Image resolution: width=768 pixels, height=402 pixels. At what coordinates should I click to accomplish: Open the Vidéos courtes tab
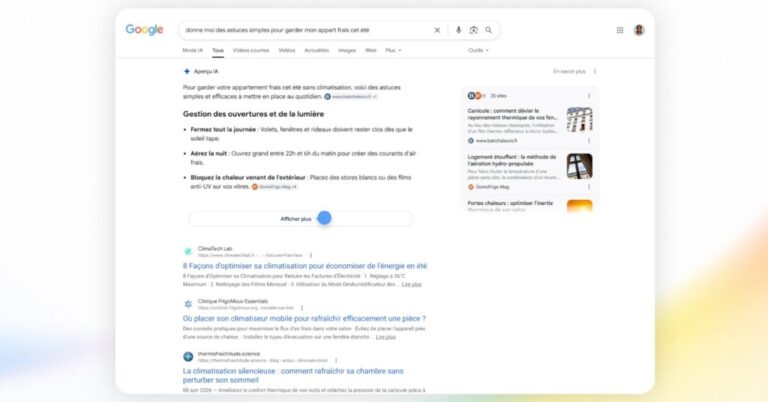(x=251, y=50)
